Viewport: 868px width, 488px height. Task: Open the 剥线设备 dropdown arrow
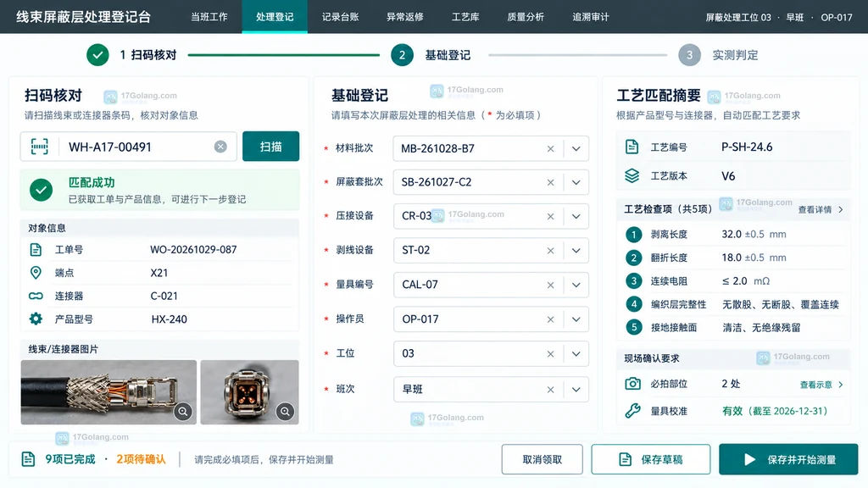tap(576, 251)
